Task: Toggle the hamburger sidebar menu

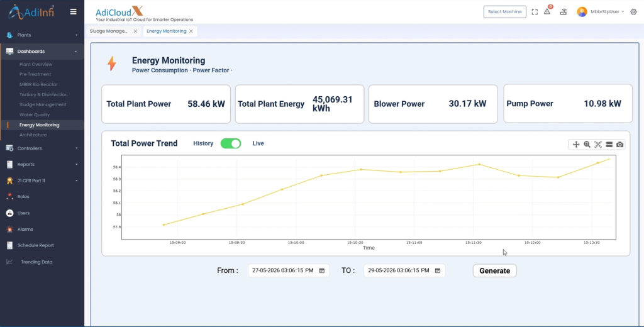Action: coord(73,11)
